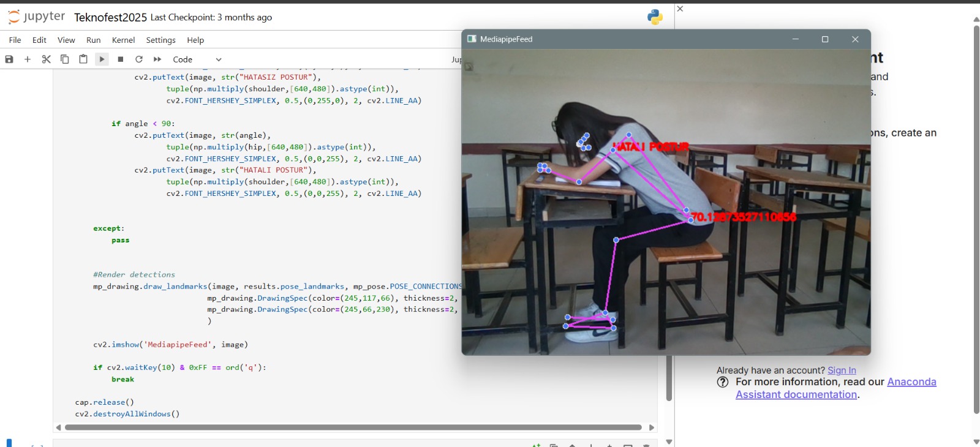Restart kernel and run all cells icon
This screenshot has height=447, width=980.
pos(157,59)
